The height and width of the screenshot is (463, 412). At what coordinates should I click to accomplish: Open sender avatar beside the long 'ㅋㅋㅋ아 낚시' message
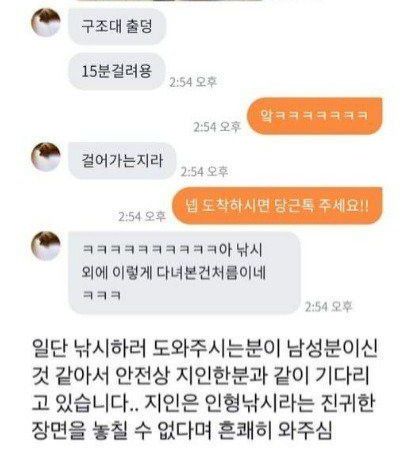(46, 246)
